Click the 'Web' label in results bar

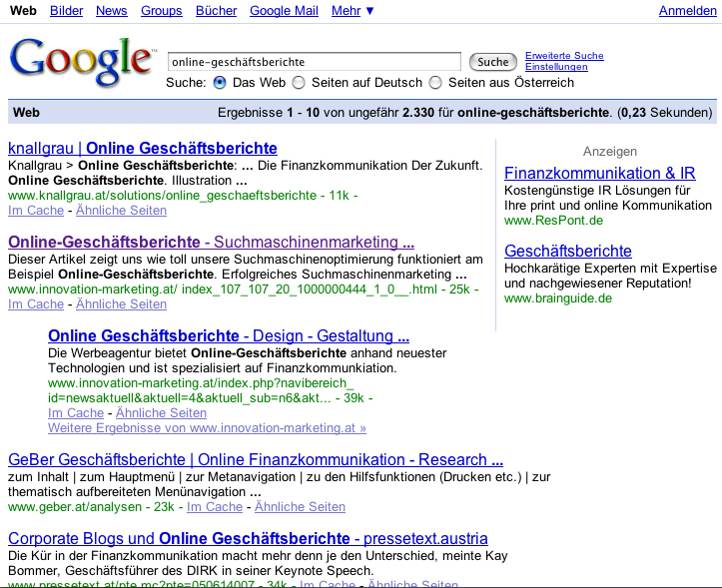point(26,113)
